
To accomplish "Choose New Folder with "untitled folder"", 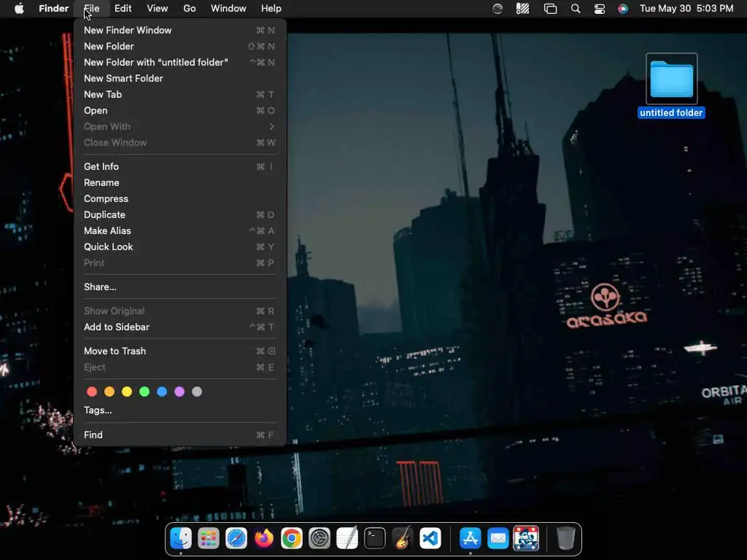I will pyautogui.click(x=180, y=63).
